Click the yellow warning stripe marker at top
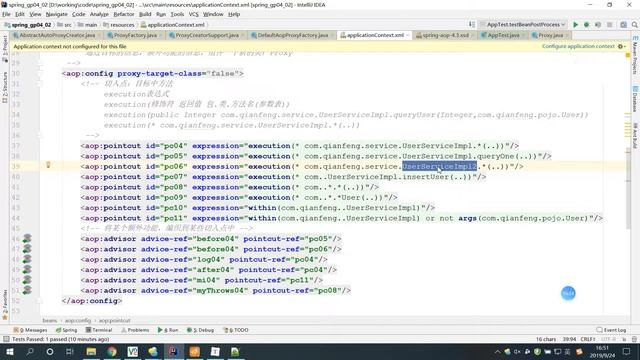This screenshot has width=640, height=360. [628, 55]
